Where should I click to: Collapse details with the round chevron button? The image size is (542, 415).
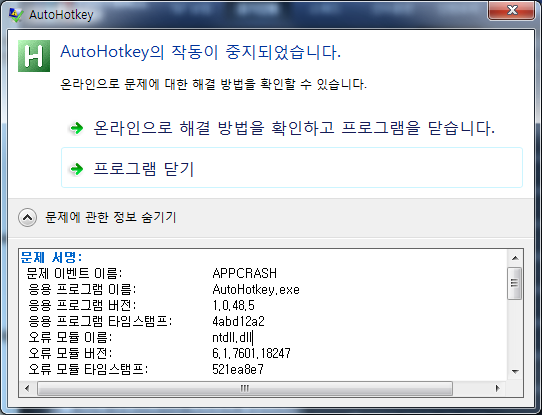tap(27, 218)
